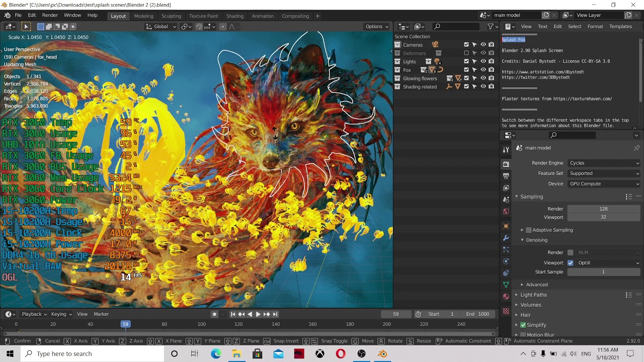
Task: Collapse the Sampling panel
Action: pyautogui.click(x=517, y=197)
